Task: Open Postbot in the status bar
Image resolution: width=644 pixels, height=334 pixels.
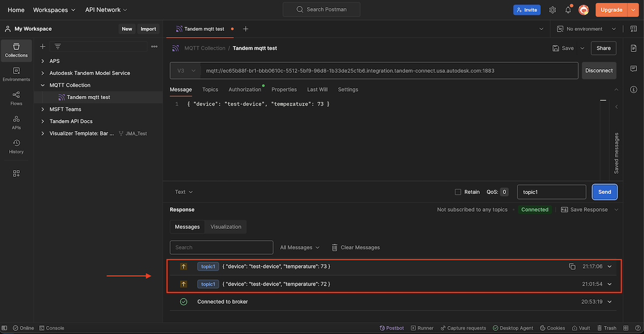Action: click(x=391, y=328)
